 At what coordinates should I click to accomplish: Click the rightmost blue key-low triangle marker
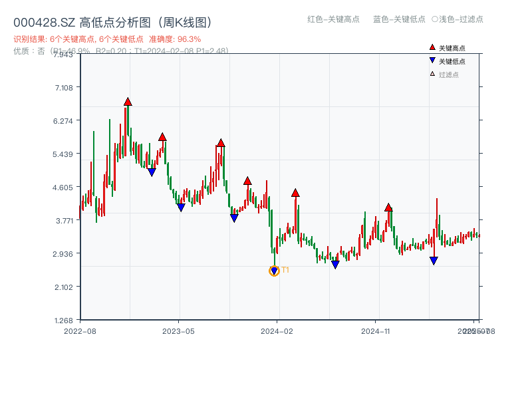(434, 259)
